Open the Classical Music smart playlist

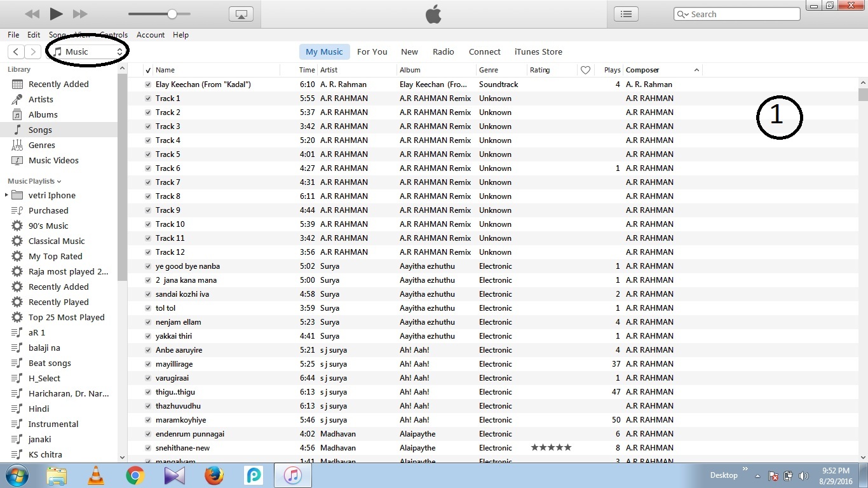click(57, 241)
